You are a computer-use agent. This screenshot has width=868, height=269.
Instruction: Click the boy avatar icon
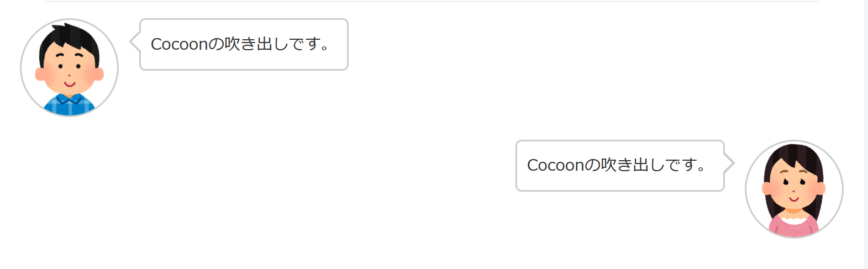point(69,67)
